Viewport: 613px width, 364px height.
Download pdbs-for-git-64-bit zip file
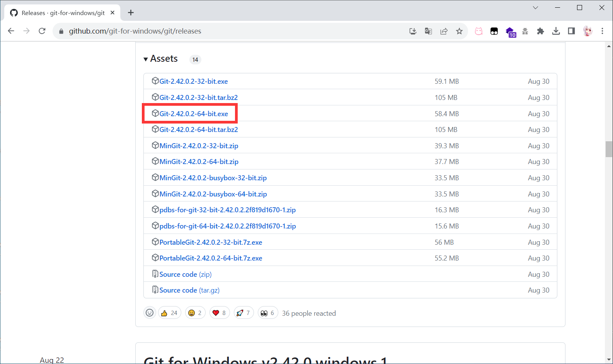click(228, 226)
